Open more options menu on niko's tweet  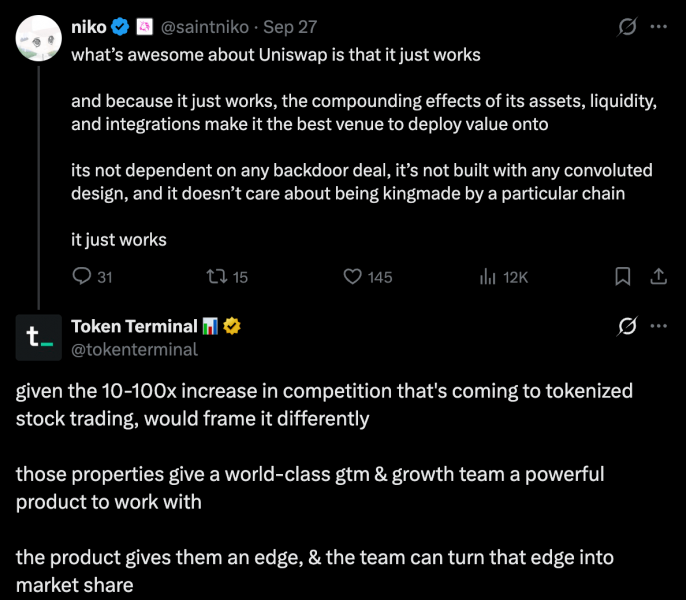point(658,27)
